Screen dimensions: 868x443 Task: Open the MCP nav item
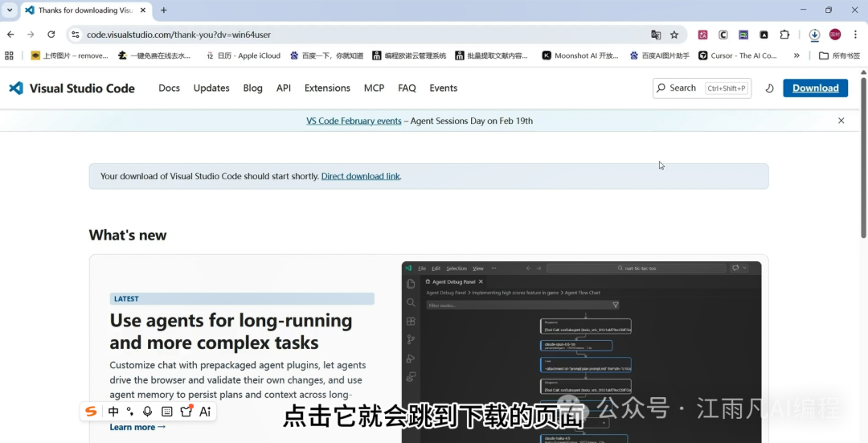(x=375, y=88)
